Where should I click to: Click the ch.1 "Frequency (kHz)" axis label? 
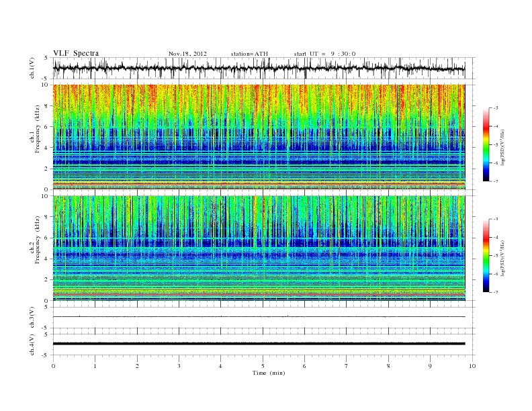pyautogui.click(x=37, y=129)
